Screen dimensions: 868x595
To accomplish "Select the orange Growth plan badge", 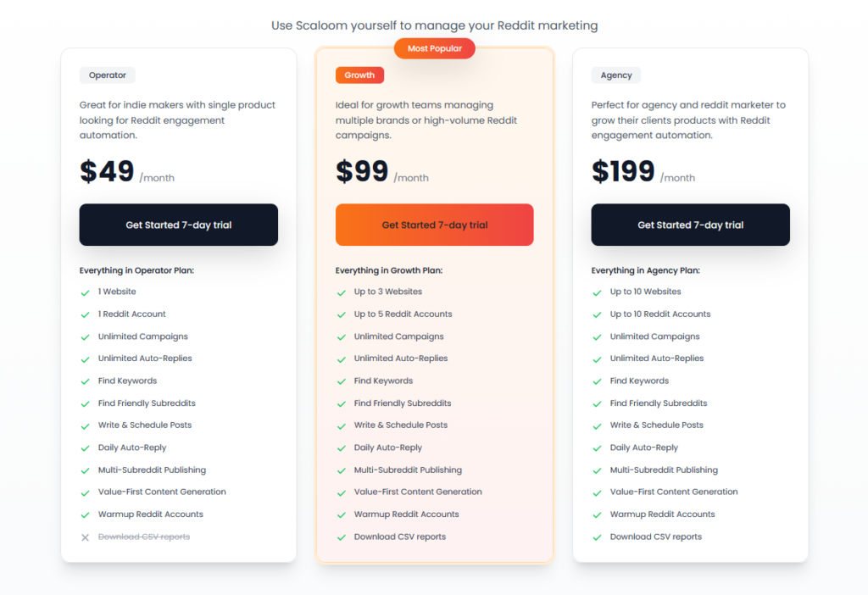I will click(359, 75).
